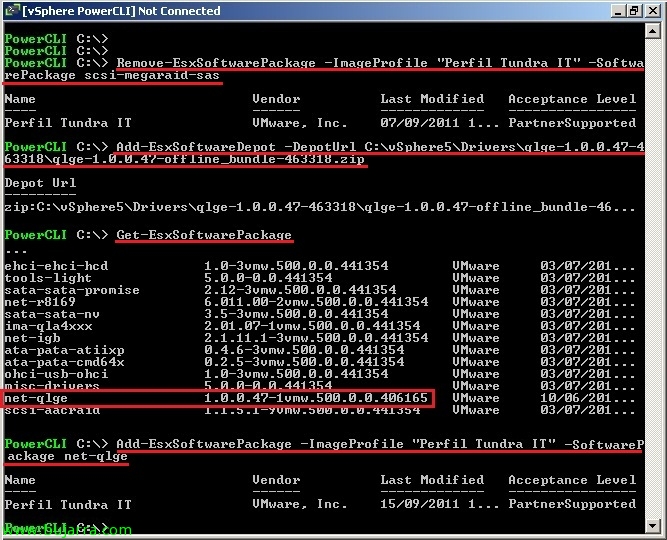
Task: Click 'Add-EsxSoftwareDepot' command text
Action: click(196, 147)
